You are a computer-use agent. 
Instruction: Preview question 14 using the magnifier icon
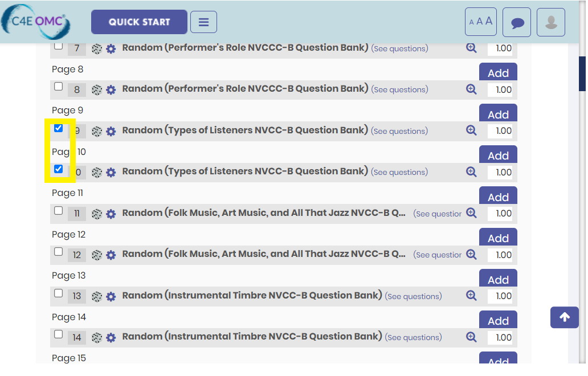[x=471, y=337]
